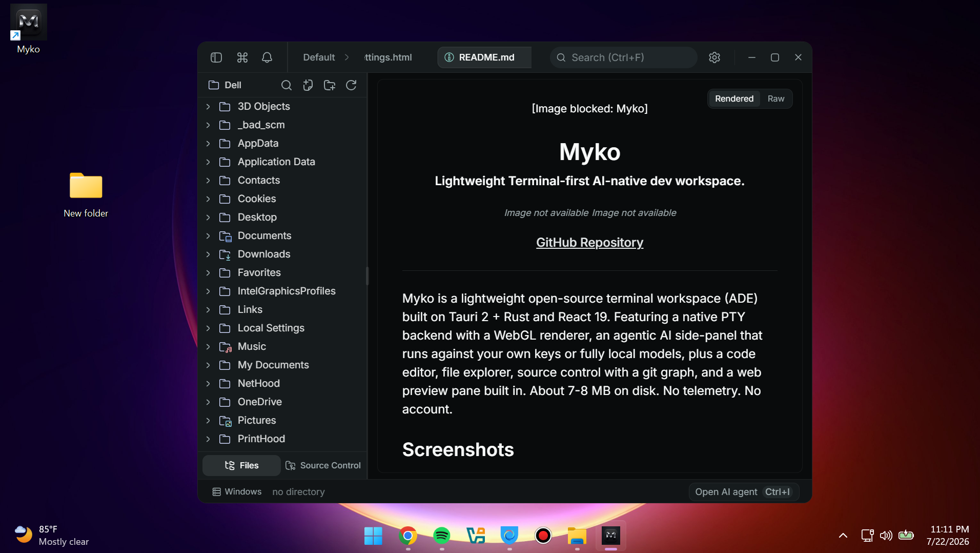This screenshot has width=980, height=553.
Task: Select the My Documents folder row
Action: 282,365
